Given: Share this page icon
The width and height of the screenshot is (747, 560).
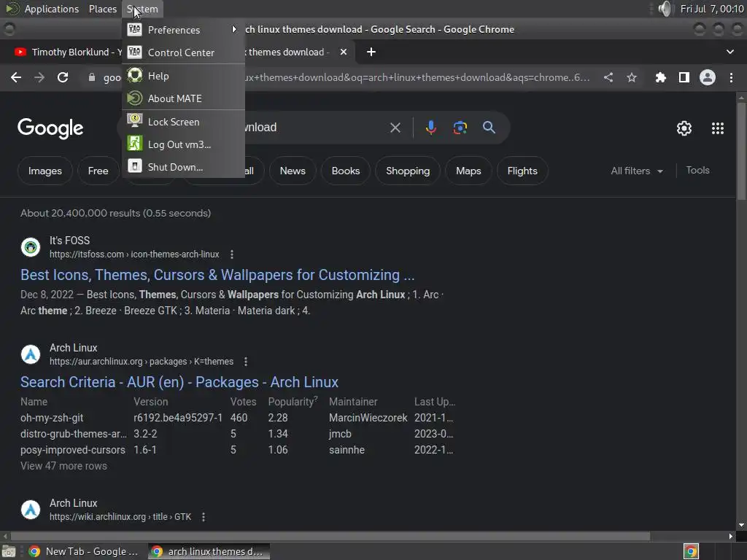Looking at the screenshot, I should (608, 77).
